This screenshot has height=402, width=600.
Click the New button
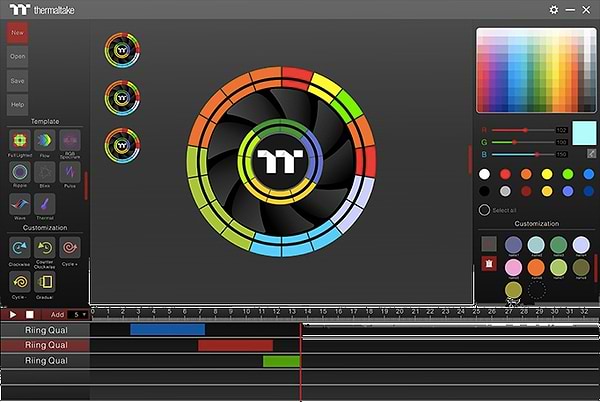[17, 32]
